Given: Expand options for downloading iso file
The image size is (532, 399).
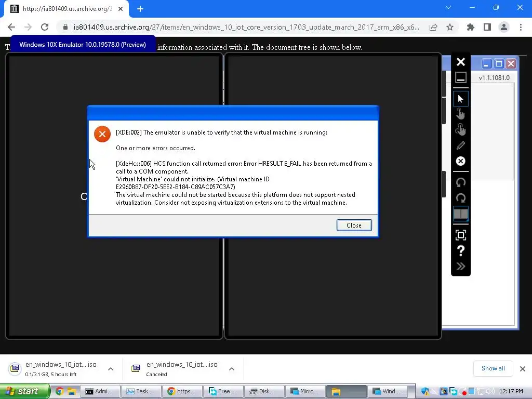Looking at the screenshot, I should click(x=111, y=369).
